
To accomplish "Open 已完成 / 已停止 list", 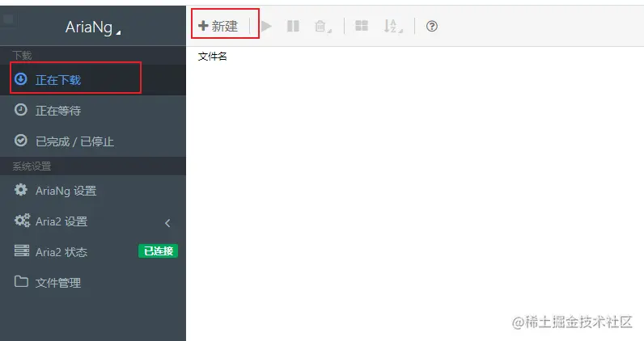I will tap(93, 141).
